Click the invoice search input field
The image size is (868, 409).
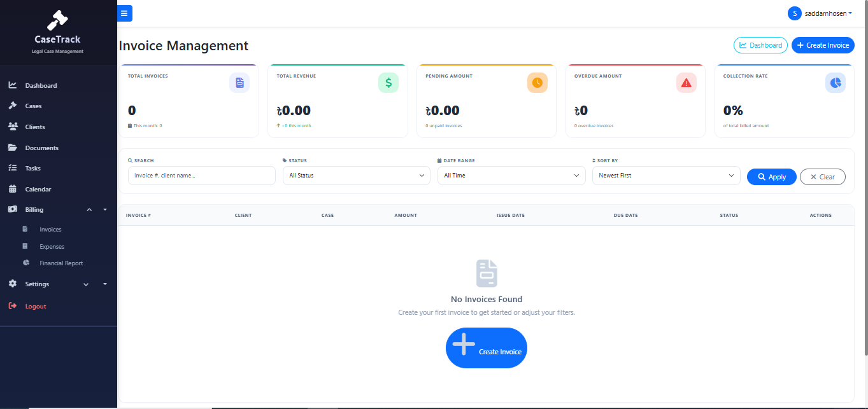(202, 176)
